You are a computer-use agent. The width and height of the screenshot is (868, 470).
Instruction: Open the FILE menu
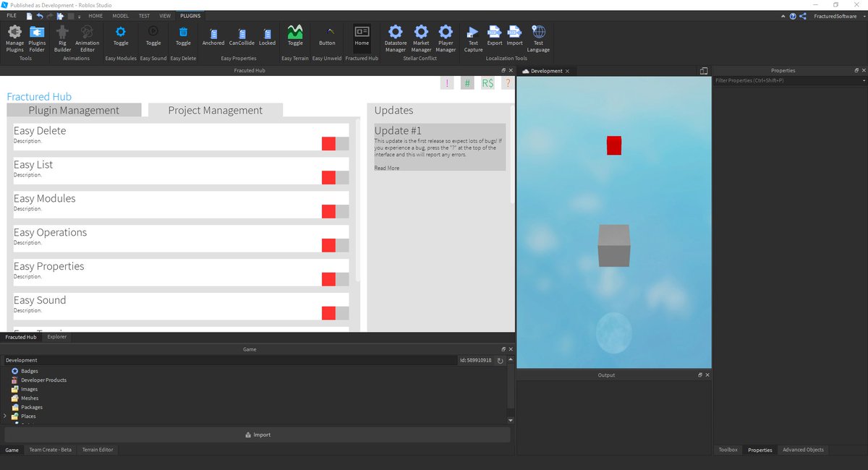(x=12, y=15)
